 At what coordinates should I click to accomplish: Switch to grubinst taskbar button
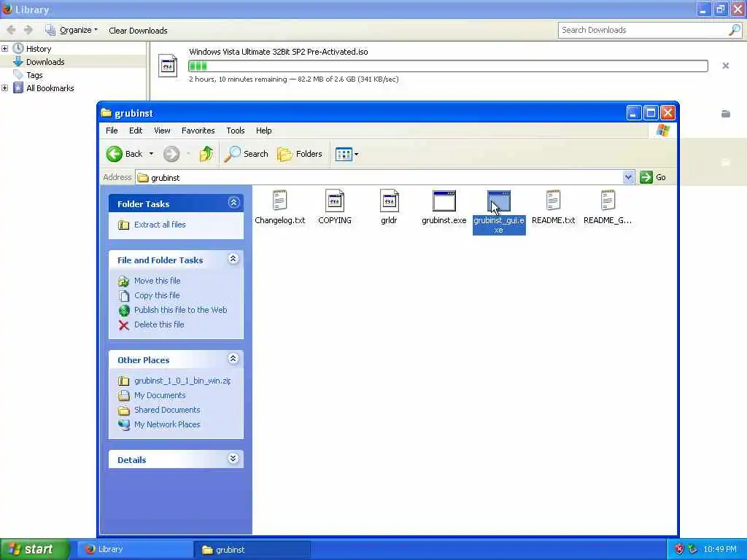pos(252,550)
